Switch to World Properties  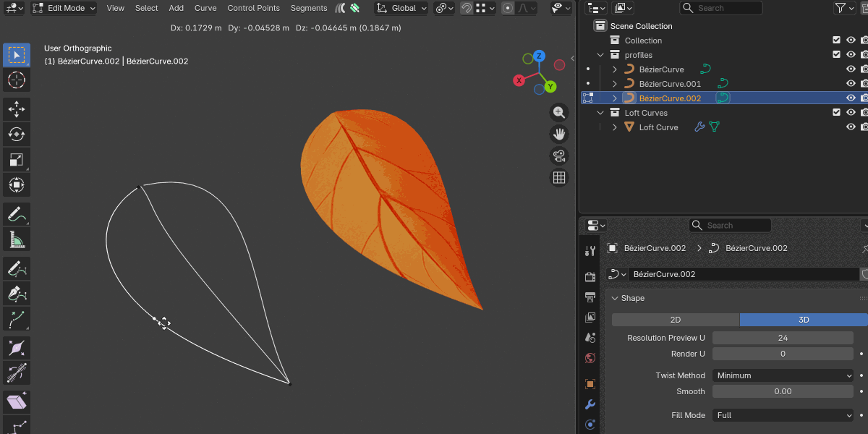click(x=590, y=357)
